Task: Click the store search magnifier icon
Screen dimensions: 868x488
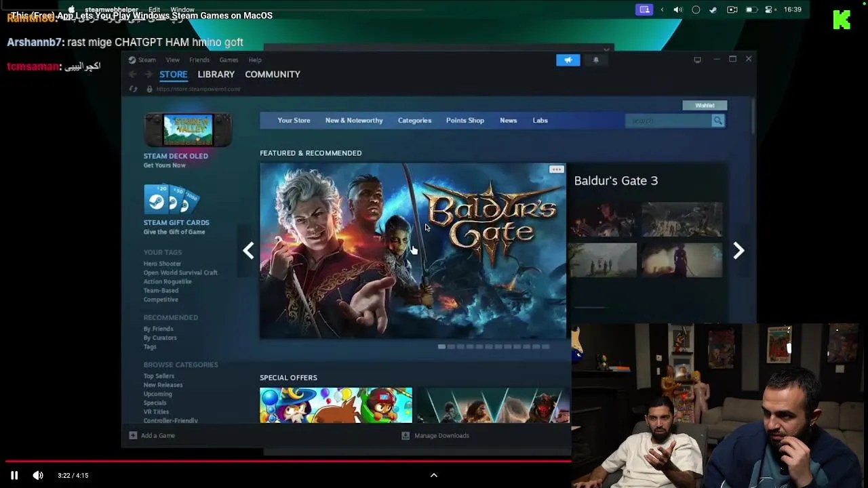Action: pos(717,121)
